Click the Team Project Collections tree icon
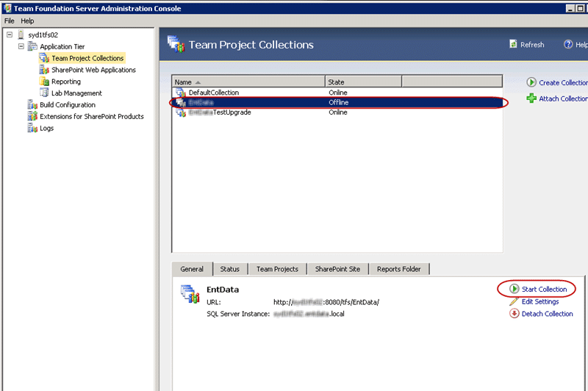 coord(44,58)
